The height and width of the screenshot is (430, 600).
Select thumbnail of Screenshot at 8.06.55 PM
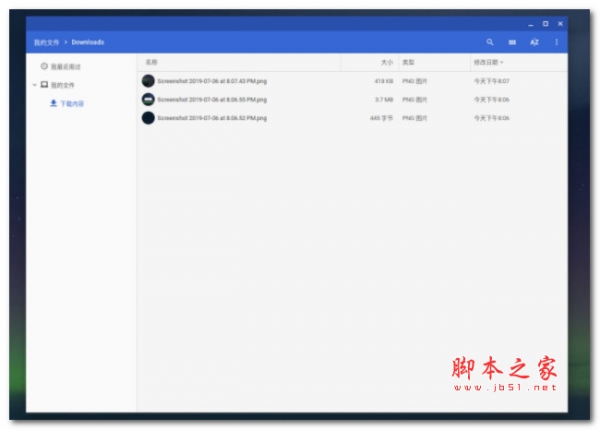(x=148, y=99)
